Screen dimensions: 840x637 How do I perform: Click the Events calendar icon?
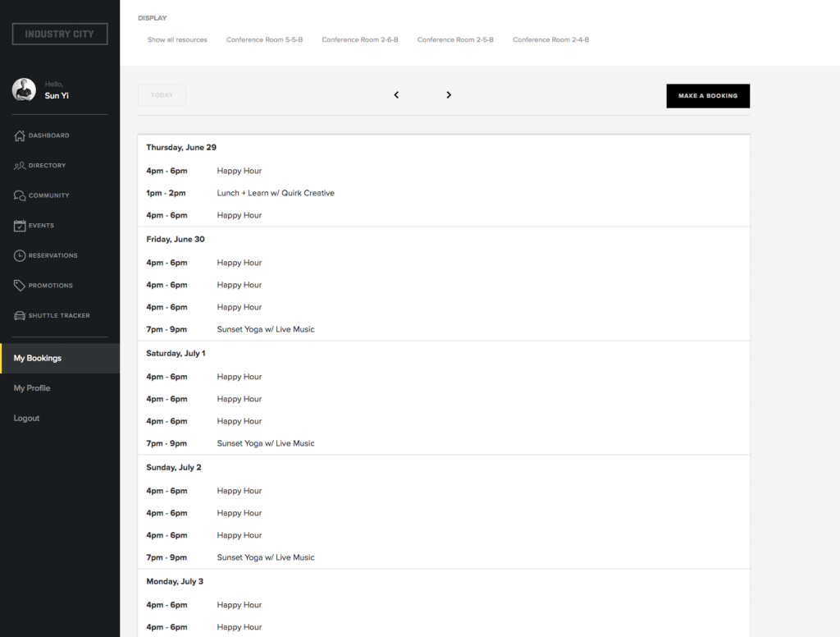pyautogui.click(x=20, y=226)
